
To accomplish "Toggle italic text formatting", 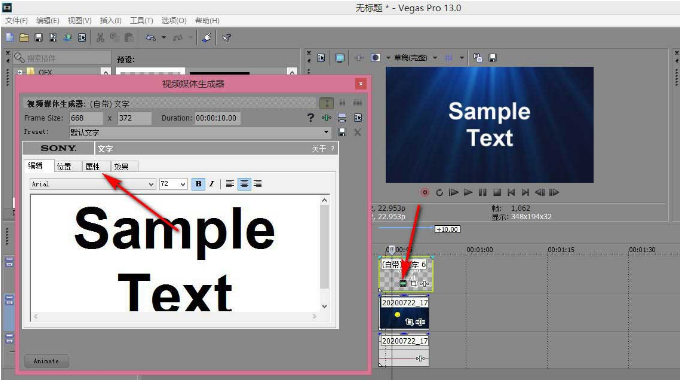I will (x=212, y=184).
